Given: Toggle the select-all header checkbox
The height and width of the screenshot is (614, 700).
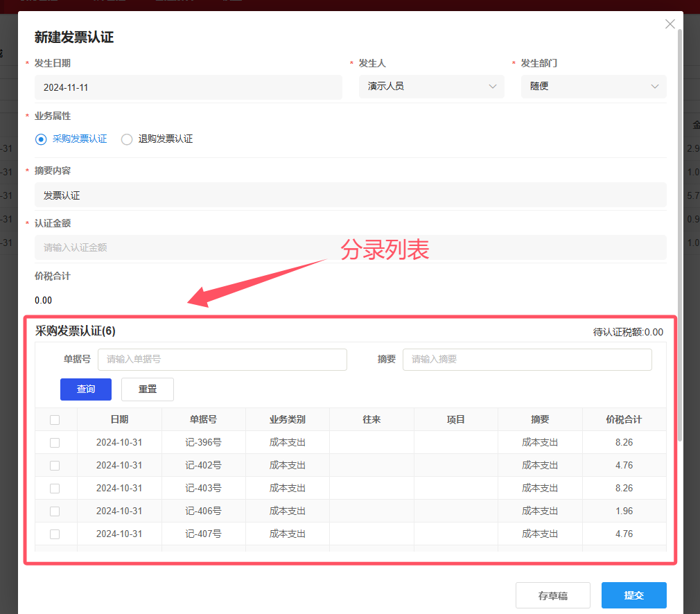Looking at the screenshot, I should [55, 420].
